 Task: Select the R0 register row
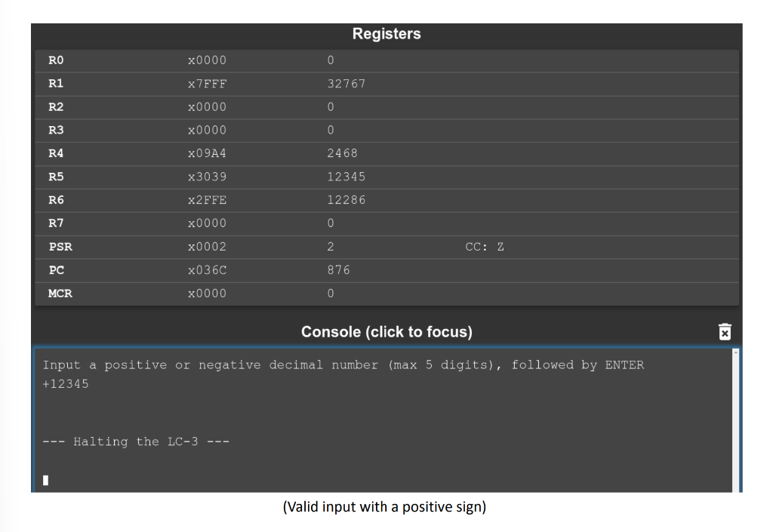[x=56, y=60]
